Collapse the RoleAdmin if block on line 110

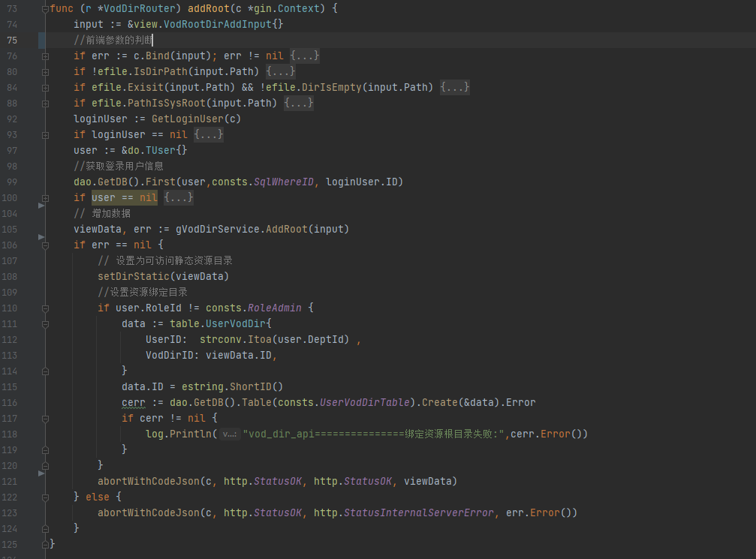click(x=45, y=308)
